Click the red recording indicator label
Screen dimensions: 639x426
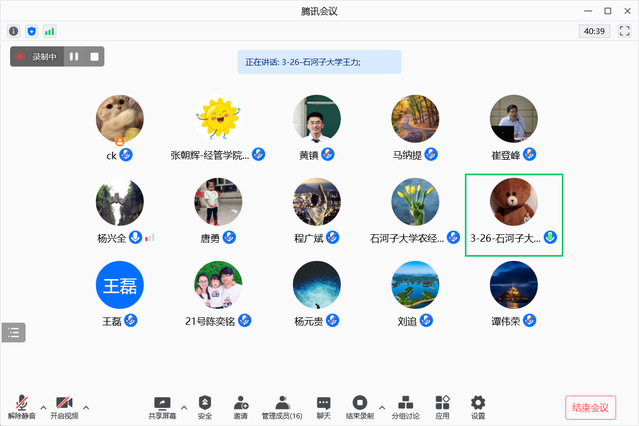tap(37, 57)
